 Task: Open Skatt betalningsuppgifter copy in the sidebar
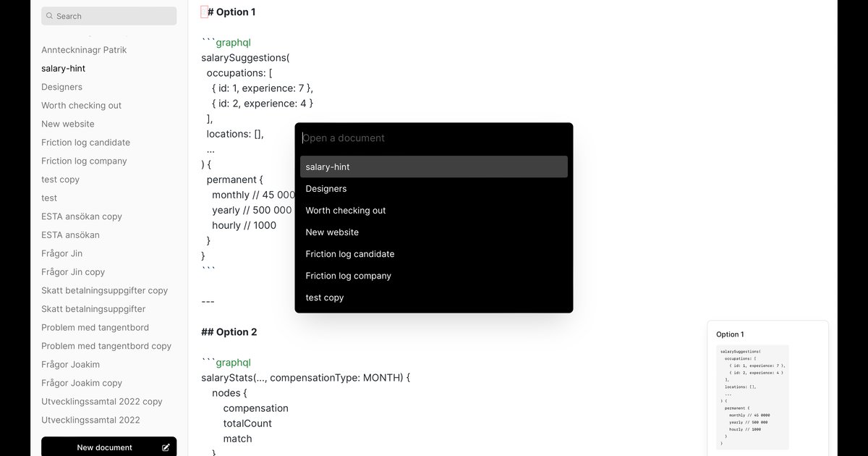click(x=104, y=290)
